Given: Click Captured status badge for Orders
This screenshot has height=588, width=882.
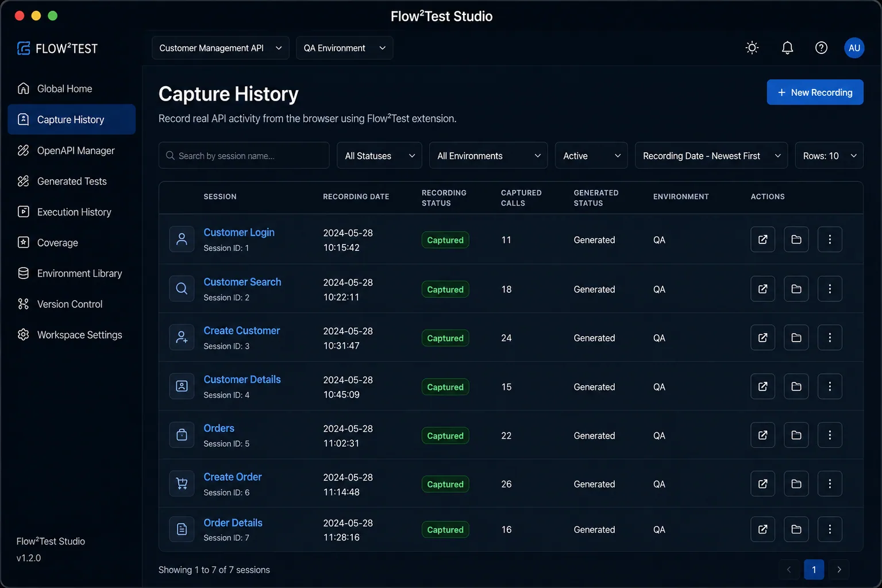Looking at the screenshot, I should tap(445, 436).
